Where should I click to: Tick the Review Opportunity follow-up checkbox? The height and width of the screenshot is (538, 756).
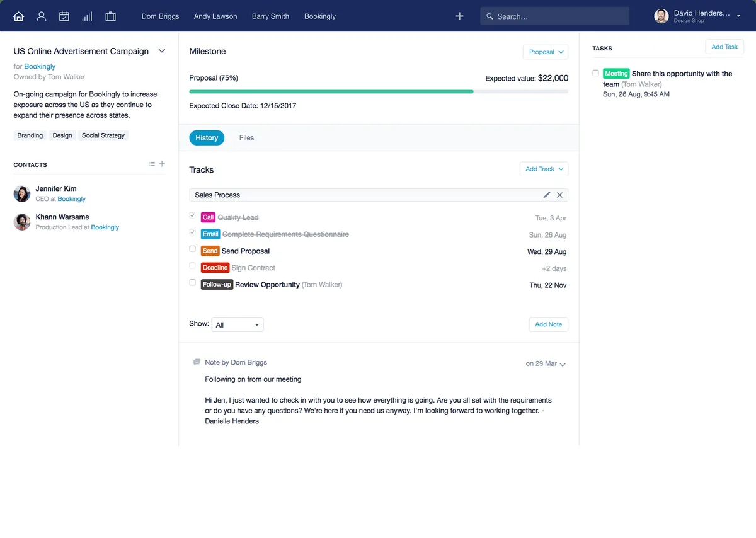click(x=193, y=283)
